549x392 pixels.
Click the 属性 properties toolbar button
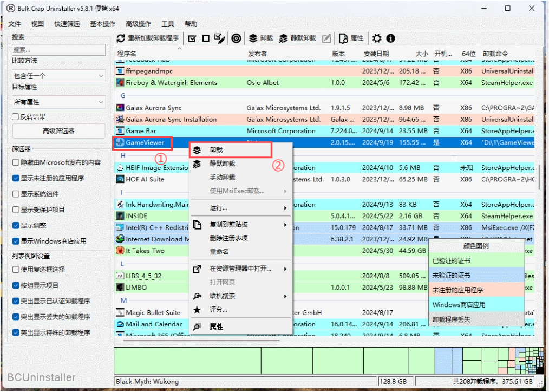pyautogui.click(x=351, y=38)
